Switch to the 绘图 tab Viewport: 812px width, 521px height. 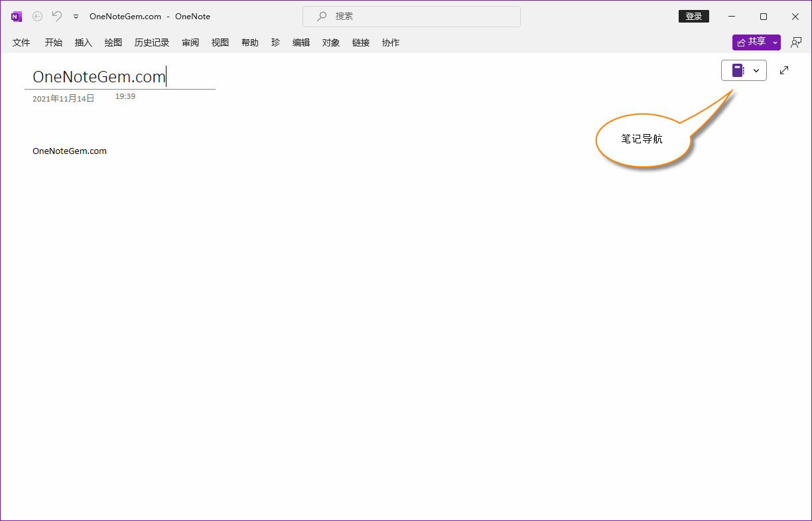(x=113, y=42)
